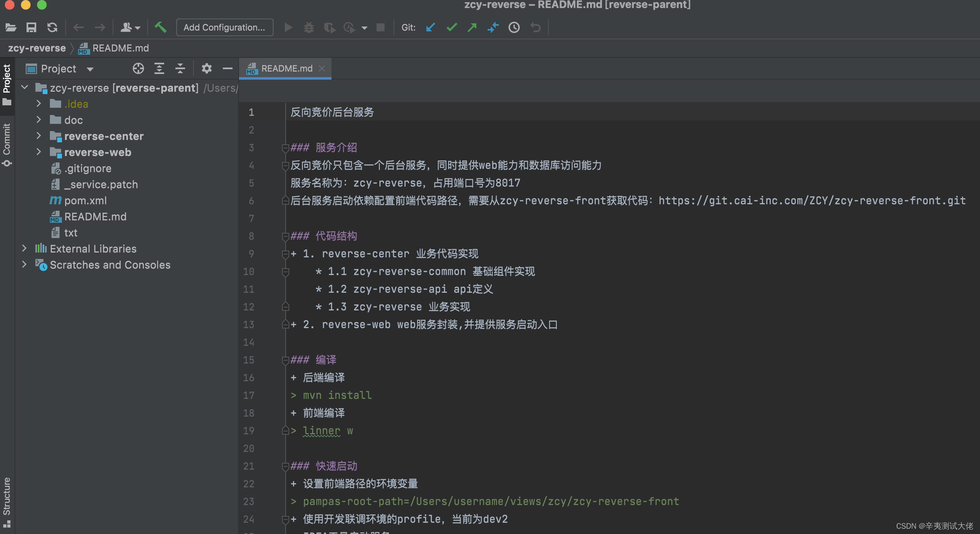980x534 pixels.
Task: Click zcy-reverse breadcrumb
Action: point(37,48)
